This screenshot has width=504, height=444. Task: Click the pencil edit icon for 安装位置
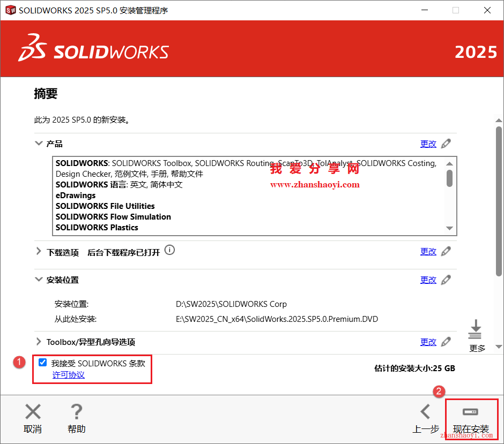click(x=446, y=280)
